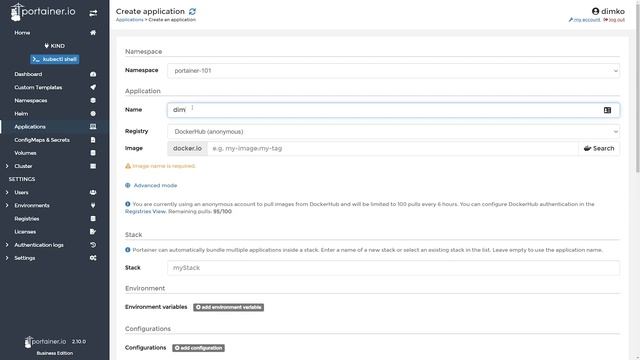
Task: Click the contact card icon in Name field
Action: pos(607,110)
